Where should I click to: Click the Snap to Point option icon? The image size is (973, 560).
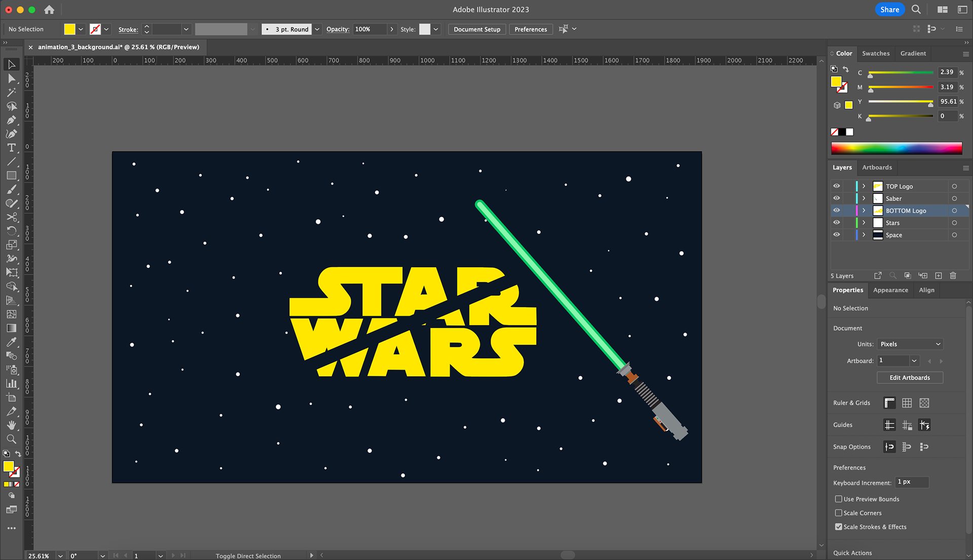[889, 447]
